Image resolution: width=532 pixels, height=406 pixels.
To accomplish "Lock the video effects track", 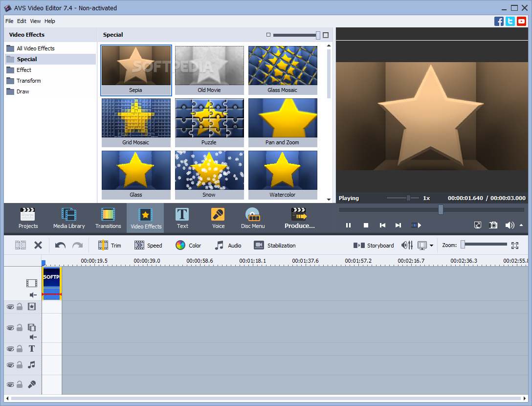I will coord(20,307).
